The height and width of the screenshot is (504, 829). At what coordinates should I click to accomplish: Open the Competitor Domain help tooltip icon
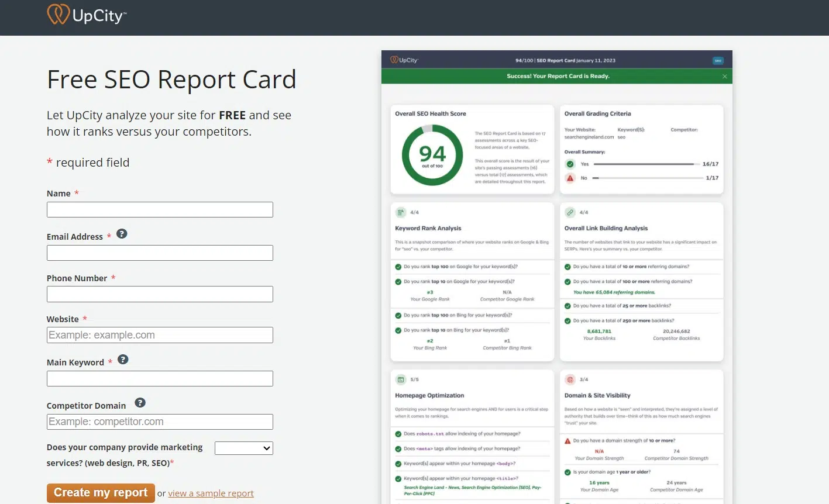point(140,403)
